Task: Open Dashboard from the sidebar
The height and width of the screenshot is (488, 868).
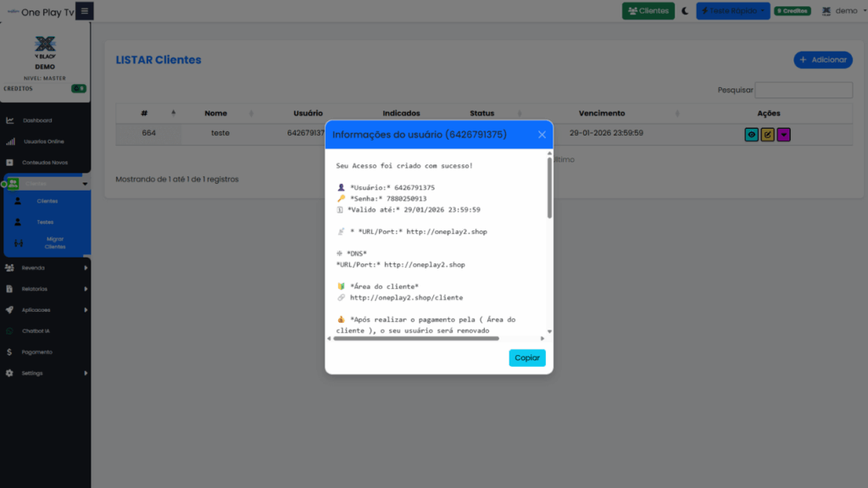Action: [37, 120]
